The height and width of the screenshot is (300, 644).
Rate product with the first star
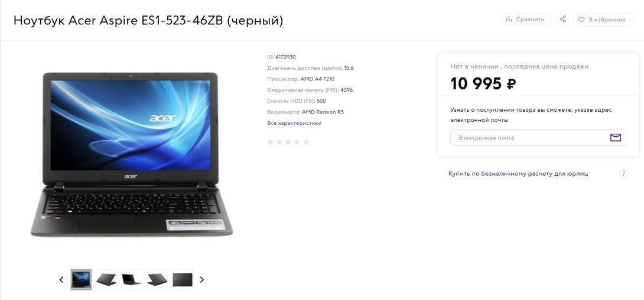(x=270, y=142)
